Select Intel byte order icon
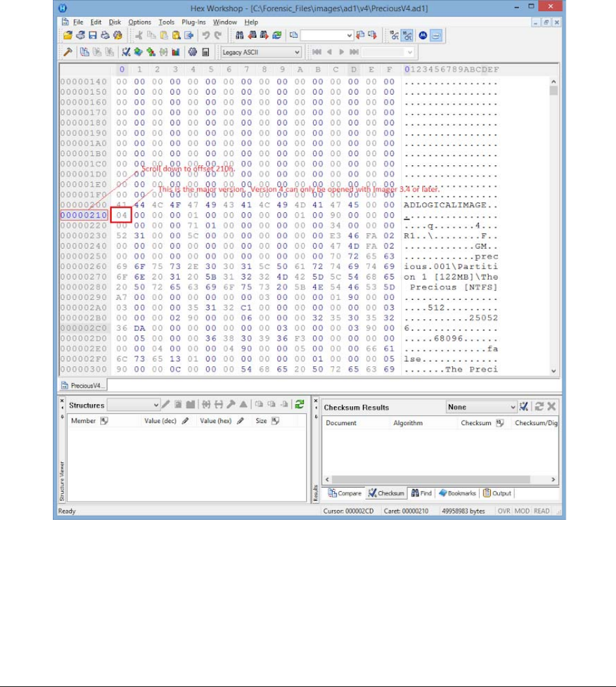The width and height of the screenshot is (616, 687). pyautogui.click(x=436, y=35)
